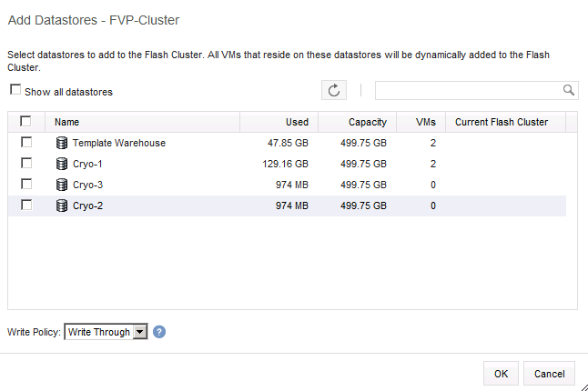Click the Cryo-1 datastore icon

click(62, 164)
